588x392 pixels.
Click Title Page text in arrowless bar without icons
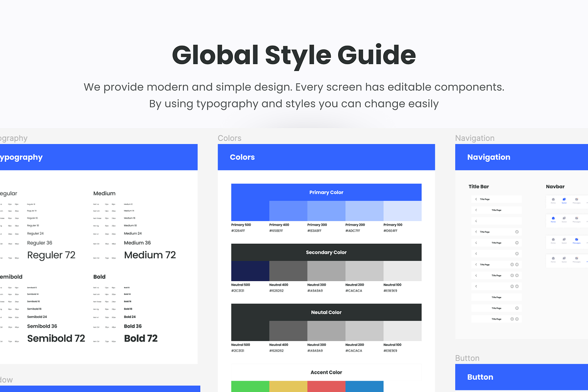point(496,297)
